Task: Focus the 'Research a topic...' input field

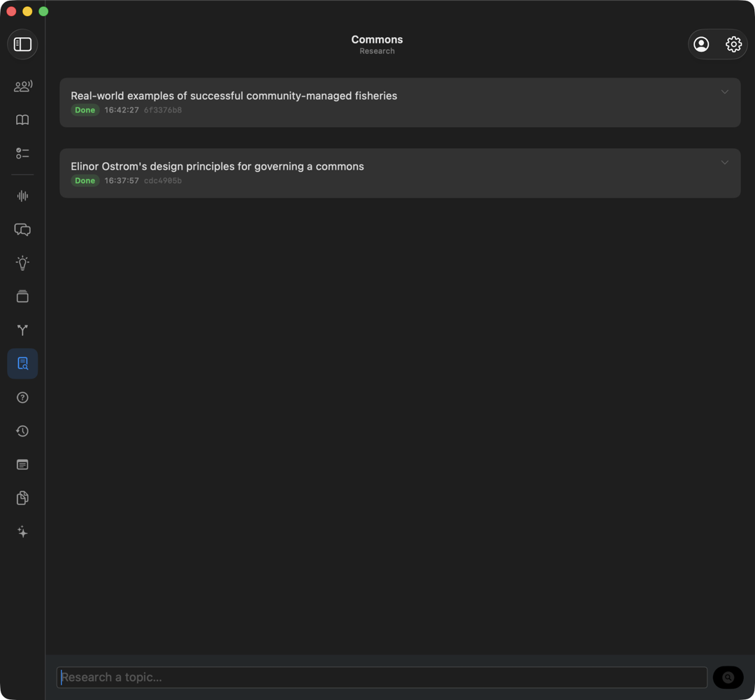Action: [382, 678]
